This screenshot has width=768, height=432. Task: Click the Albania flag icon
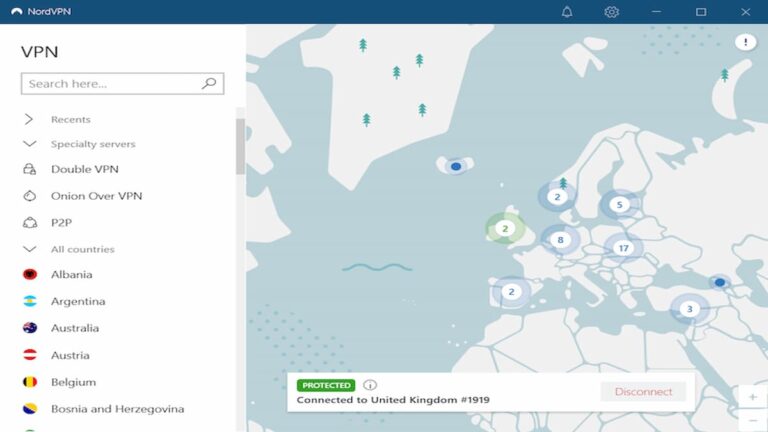pyautogui.click(x=30, y=275)
